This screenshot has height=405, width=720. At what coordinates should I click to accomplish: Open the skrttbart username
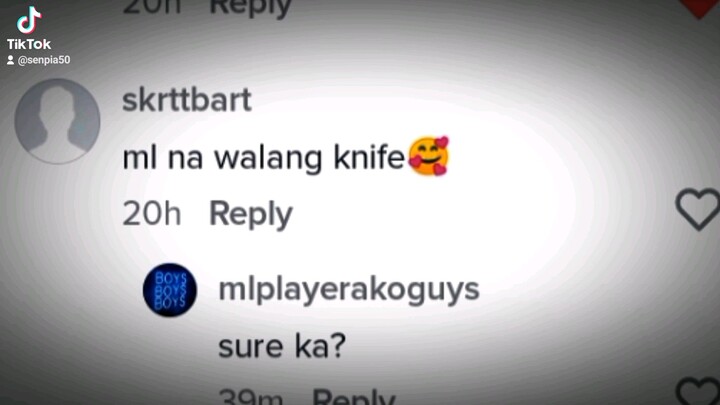coord(187,100)
